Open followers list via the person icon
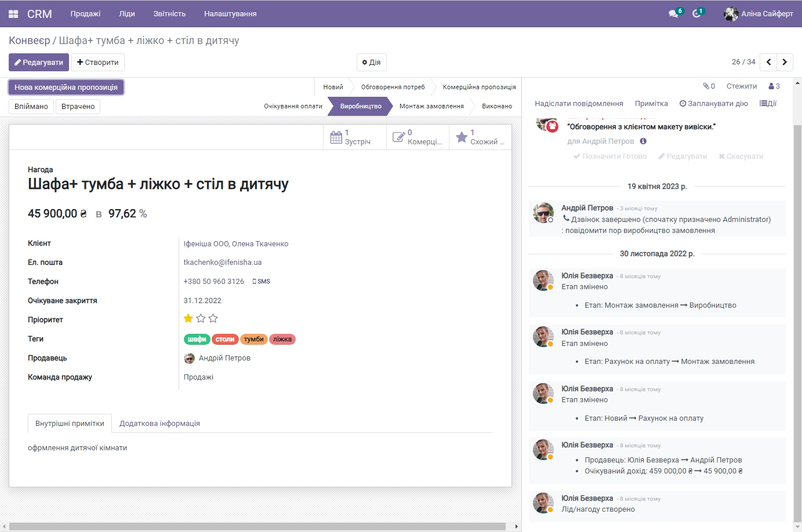802x532 pixels. (x=772, y=86)
